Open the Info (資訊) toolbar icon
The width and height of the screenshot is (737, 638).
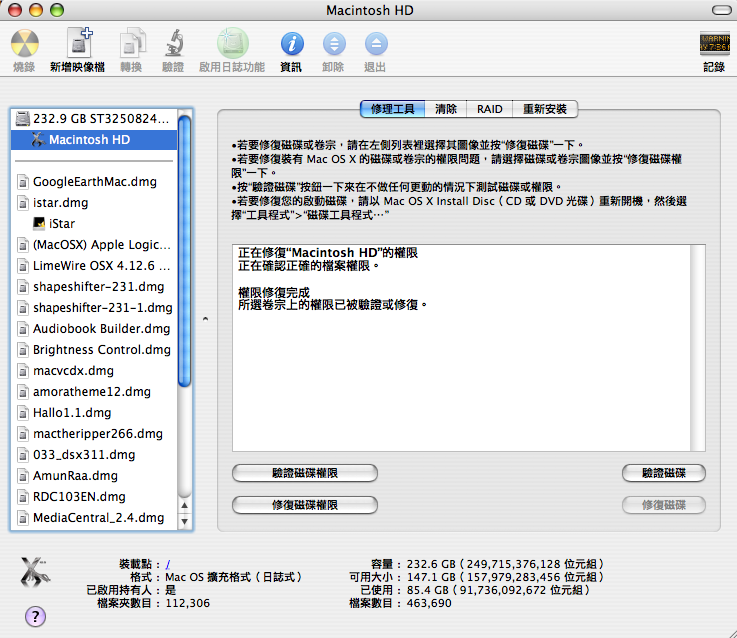292,44
